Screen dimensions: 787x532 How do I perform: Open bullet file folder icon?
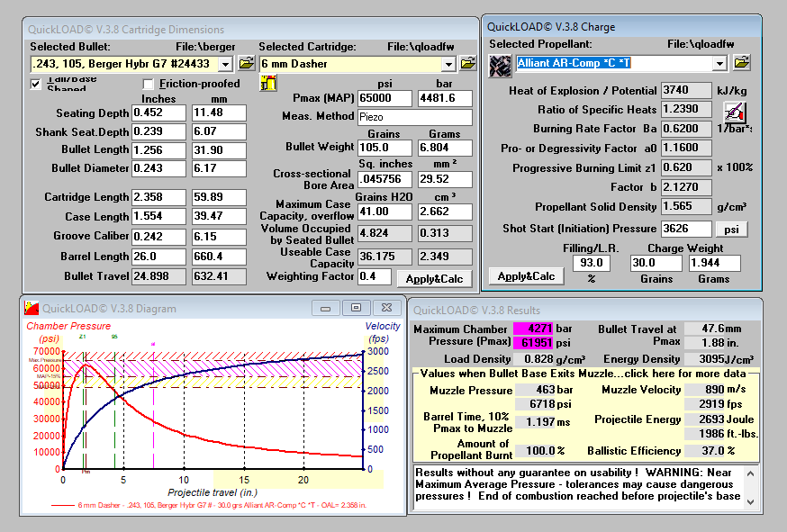[x=247, y=63]
